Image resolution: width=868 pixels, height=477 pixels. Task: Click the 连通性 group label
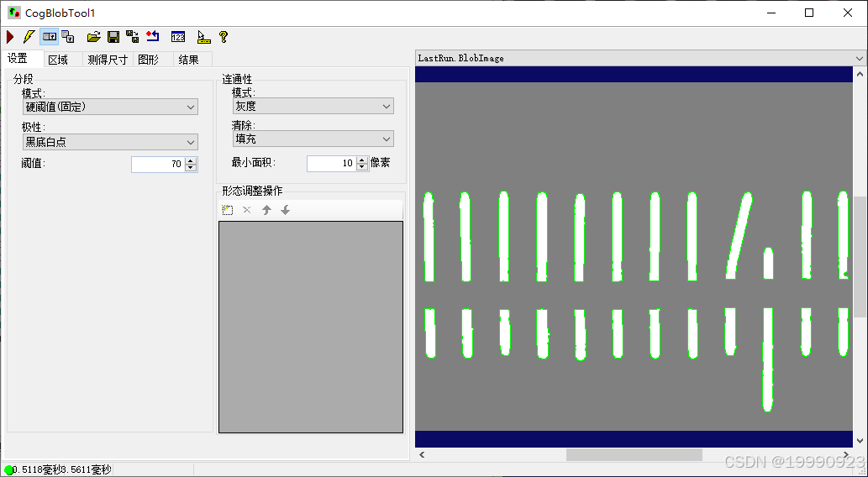coord(237,79)
